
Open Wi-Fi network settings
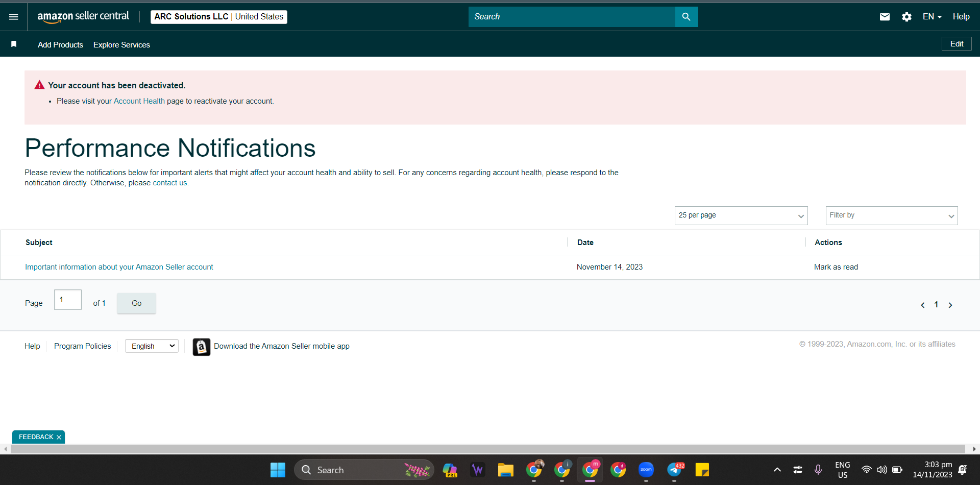866,470
